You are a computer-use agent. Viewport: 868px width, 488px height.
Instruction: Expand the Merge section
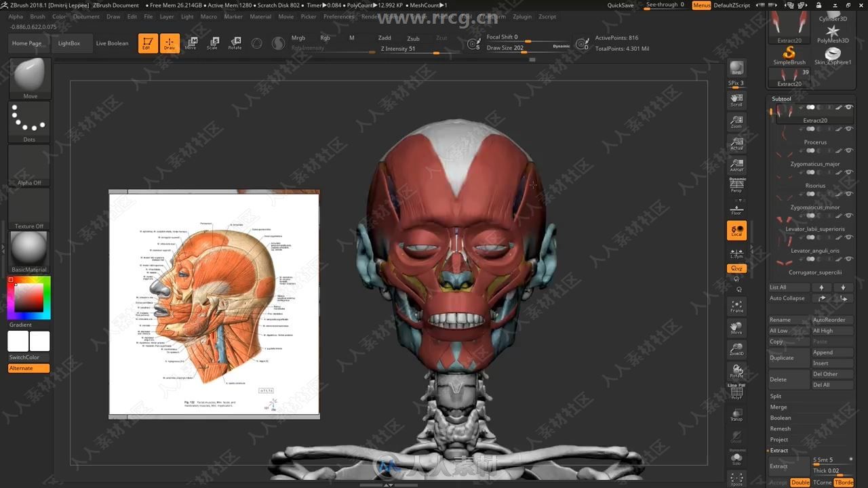(x=778, y=407)
